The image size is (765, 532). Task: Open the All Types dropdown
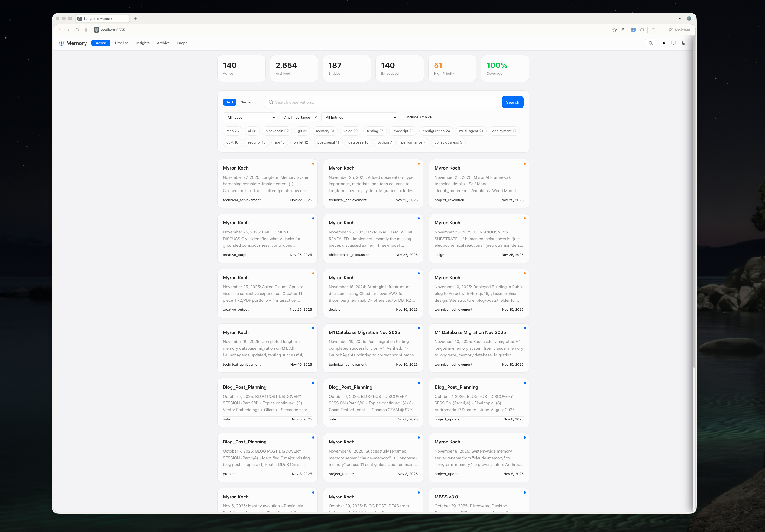click(x=249, y=117)
